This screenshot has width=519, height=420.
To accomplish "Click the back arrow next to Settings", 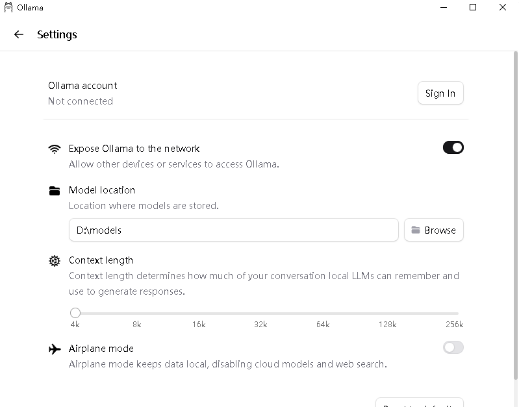I will (19, 34).
